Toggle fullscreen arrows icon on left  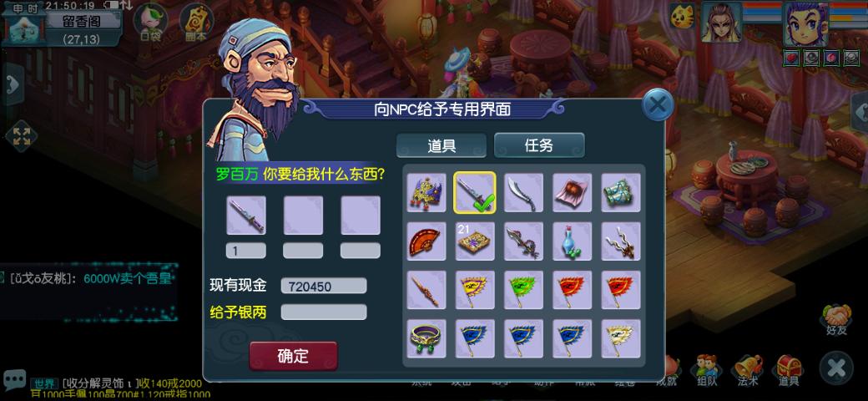click(21, 136)
